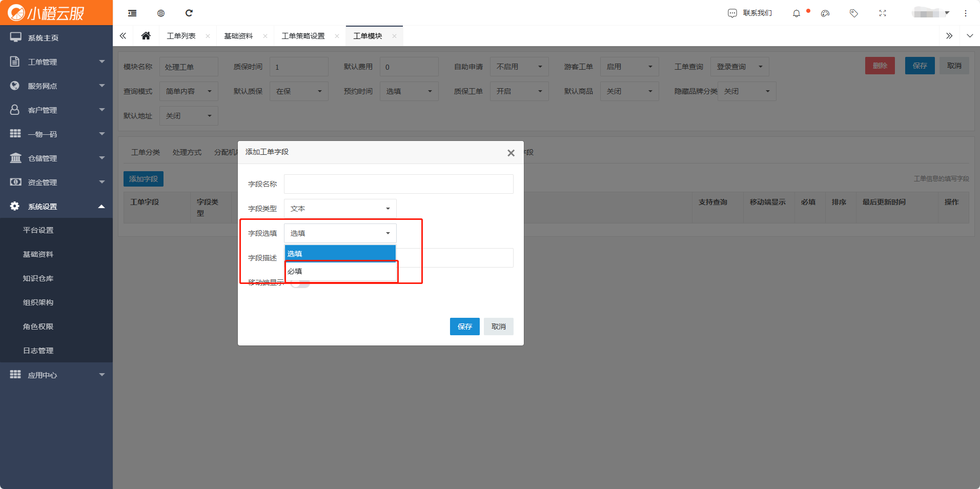Enter fullscreen with the expand icon
The width and height of the screenshot is (980, 489).
click(883, 13)
